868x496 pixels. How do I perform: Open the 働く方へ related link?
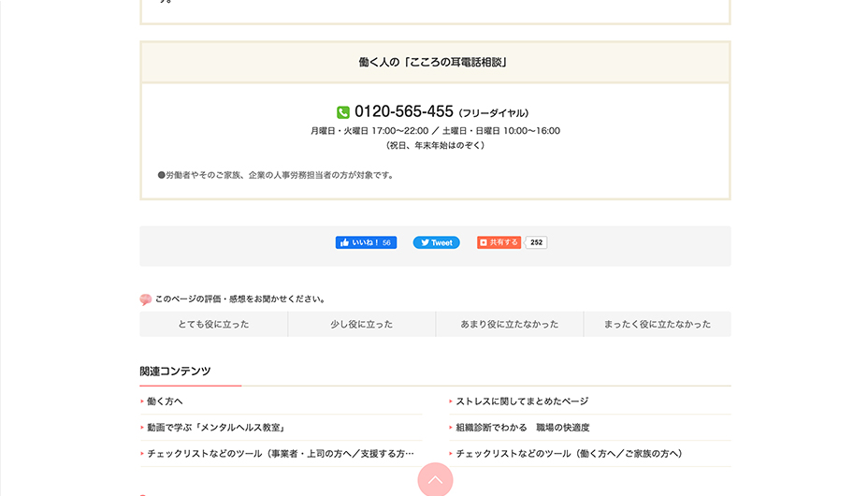pyautogui.click(x=165, y=401)
